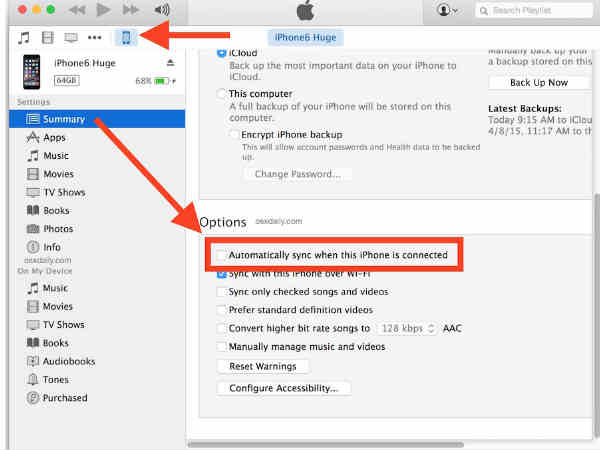
Task: Open Audiobooks under On My Device
Action: click(x=68, y=361)
